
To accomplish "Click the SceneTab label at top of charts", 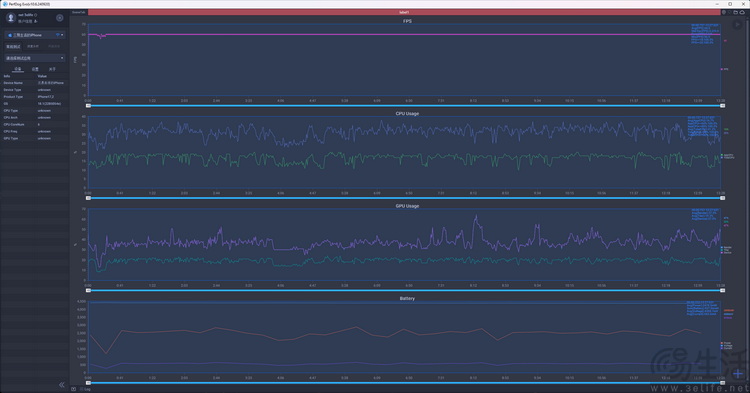I will point(78,12).
